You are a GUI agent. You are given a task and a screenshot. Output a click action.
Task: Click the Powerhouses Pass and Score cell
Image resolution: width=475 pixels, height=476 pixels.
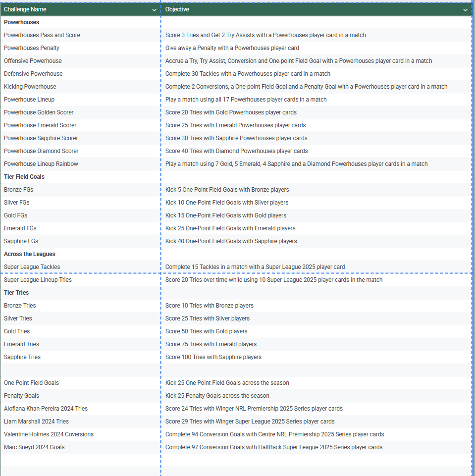click(x=42, y=35)
